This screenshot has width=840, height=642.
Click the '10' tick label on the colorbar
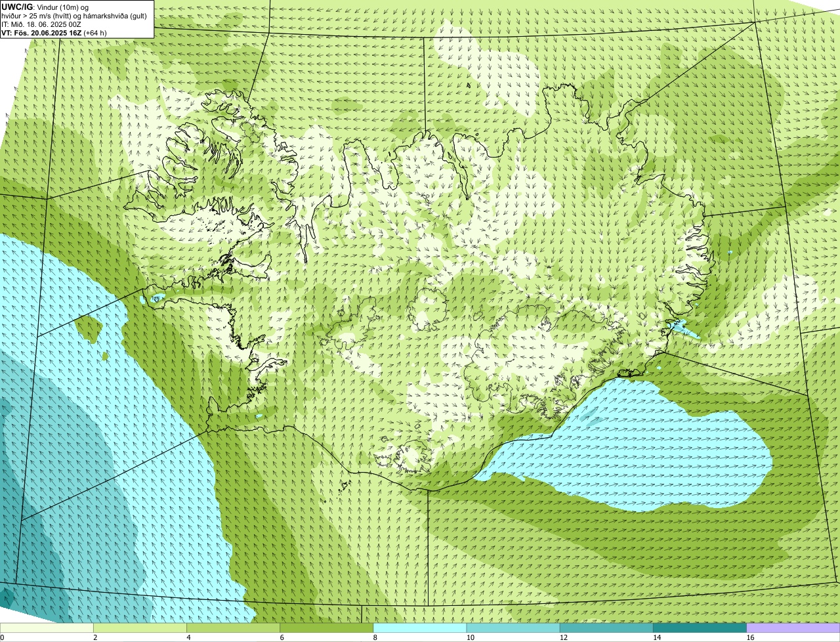[470, 637]
